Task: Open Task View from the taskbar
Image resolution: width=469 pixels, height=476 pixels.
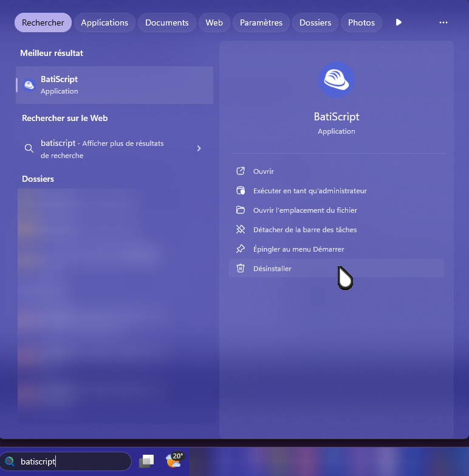Action: 147,461
